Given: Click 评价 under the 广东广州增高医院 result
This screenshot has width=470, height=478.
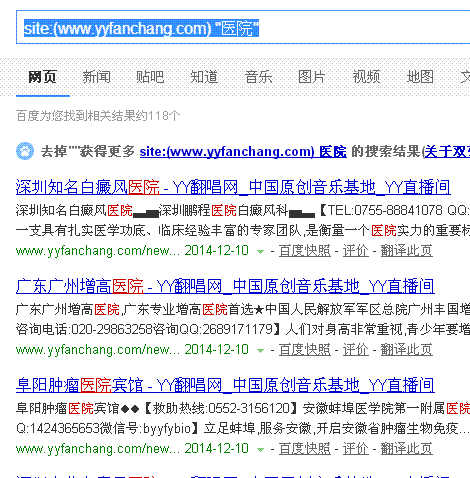Looking at the screenshot, I should [x=356, y=350].
